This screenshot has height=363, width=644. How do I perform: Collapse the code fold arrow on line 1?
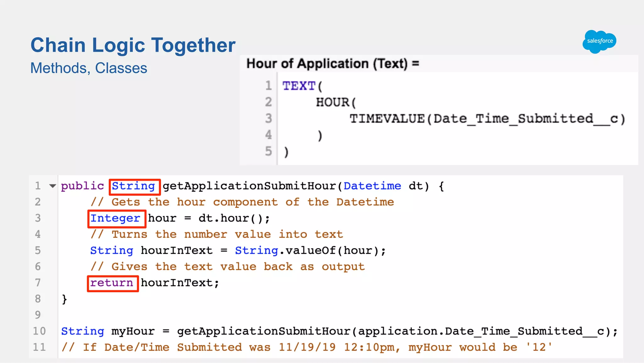click(53, 186)
